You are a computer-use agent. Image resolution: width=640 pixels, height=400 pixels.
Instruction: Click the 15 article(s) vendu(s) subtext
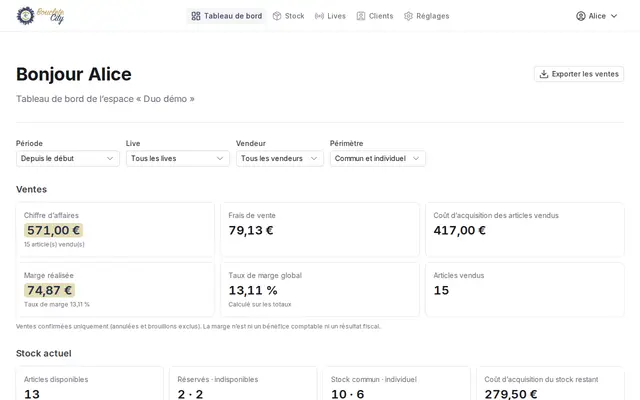pos(54,244)
